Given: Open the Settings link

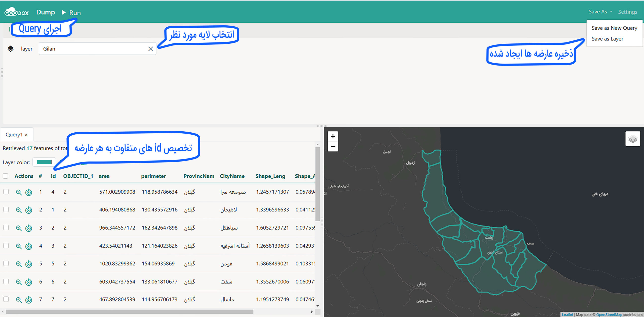Looking at the screenshot, I should coord(627,12).
